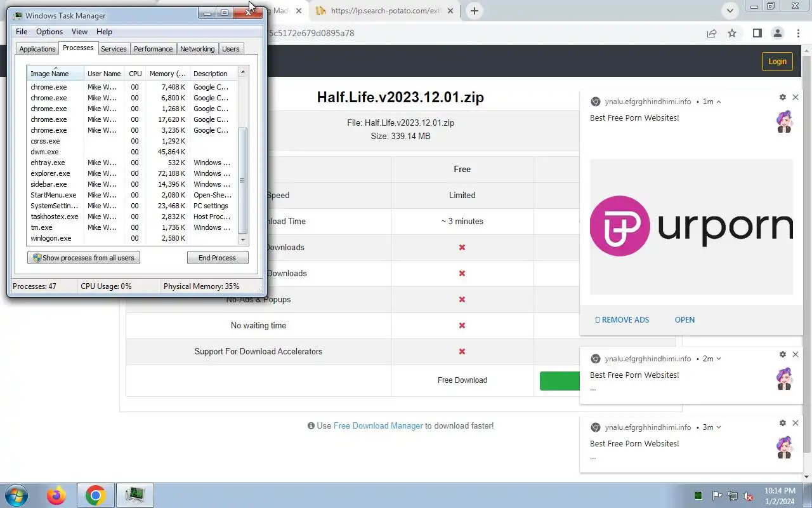Open the Action Center flag icon
This screenshot has width=812, height=508.
point(717,496)
